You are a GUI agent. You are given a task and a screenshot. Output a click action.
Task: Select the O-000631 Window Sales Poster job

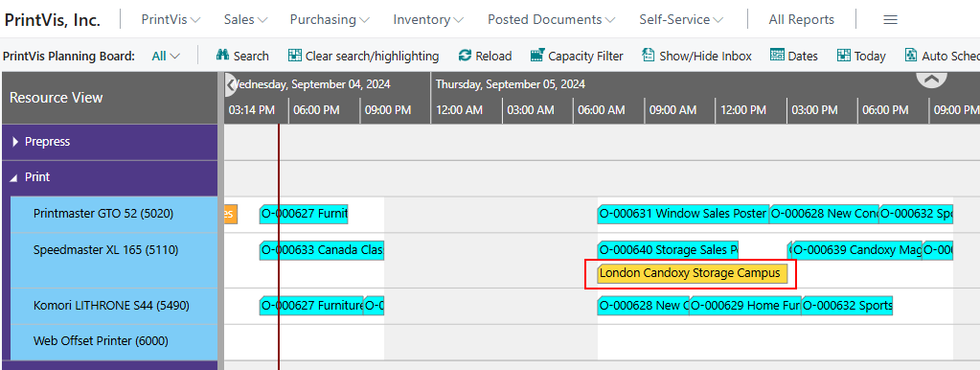click(x=683, y=214)
